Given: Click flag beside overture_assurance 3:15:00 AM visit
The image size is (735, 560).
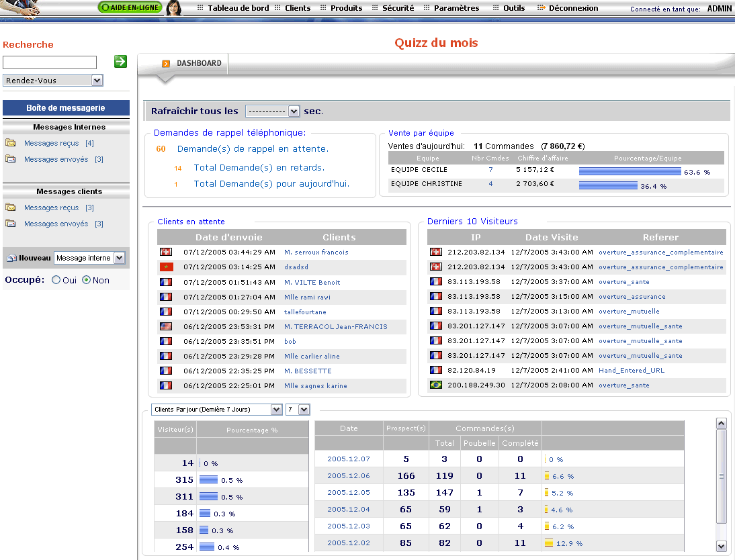Looking at the screenshot, I should tap(436, 296).
